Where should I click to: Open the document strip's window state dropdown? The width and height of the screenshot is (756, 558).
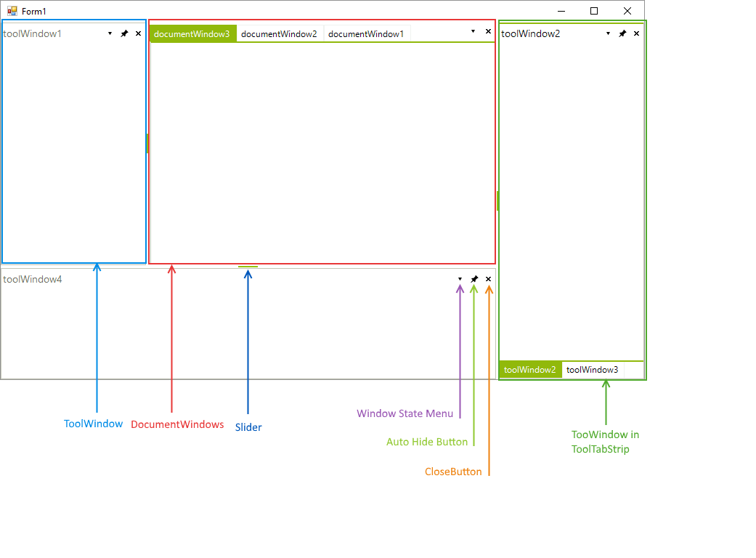pos(473,31)
